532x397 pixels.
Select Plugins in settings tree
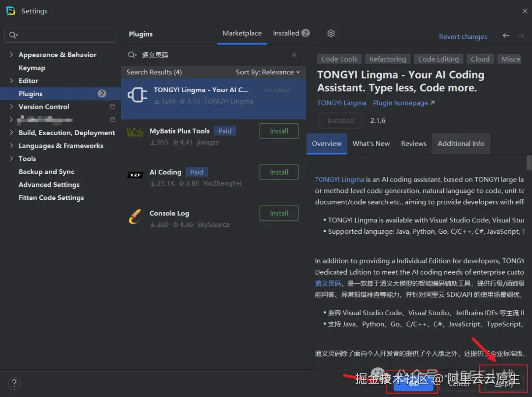pos(61,94)
